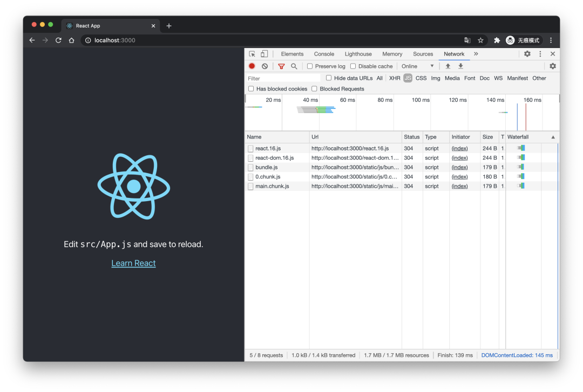Open network search
Viewport: 583px width, 392px height.
click(x=294, y=66)
